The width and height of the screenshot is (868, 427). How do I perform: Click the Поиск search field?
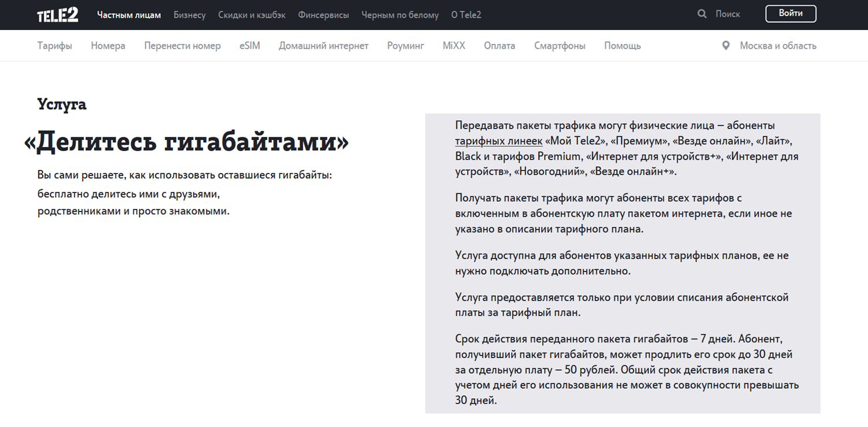pyautogui.click(x=728, y=14)
